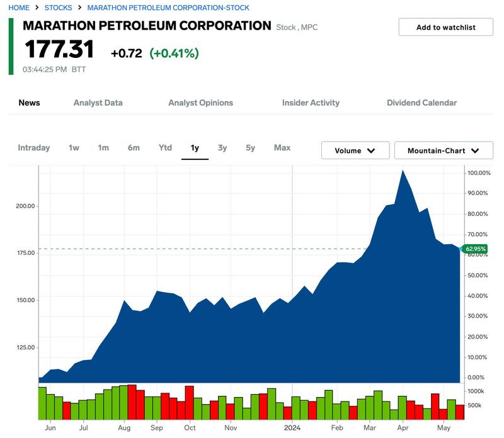This screenshot has height=438, width=504.
Task: Open Marathon Petroleum Corporation-Stock breadcrumb link
Action: click(168, 8)
